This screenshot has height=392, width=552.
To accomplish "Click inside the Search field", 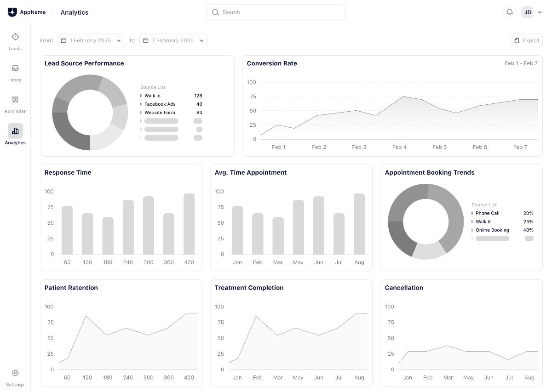I will tap(276, 12).
